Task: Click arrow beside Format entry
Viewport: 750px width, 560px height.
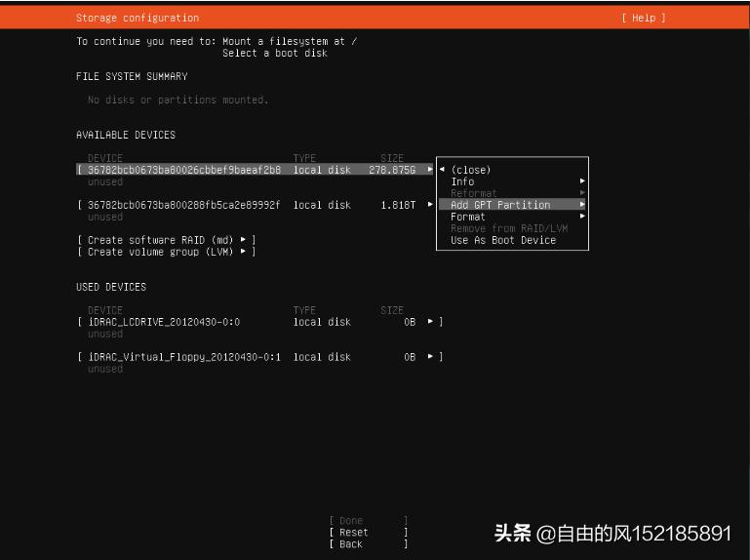Action: coord(582,216)
